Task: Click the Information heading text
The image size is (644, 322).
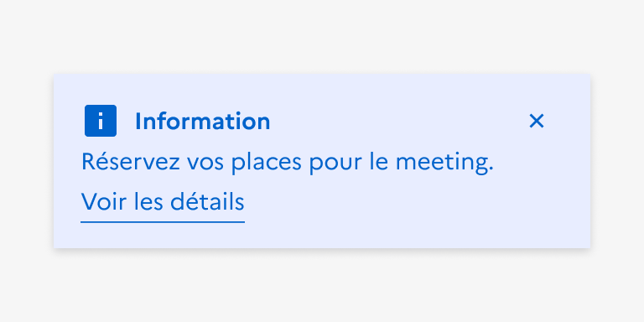Action: tap(202, 122)
